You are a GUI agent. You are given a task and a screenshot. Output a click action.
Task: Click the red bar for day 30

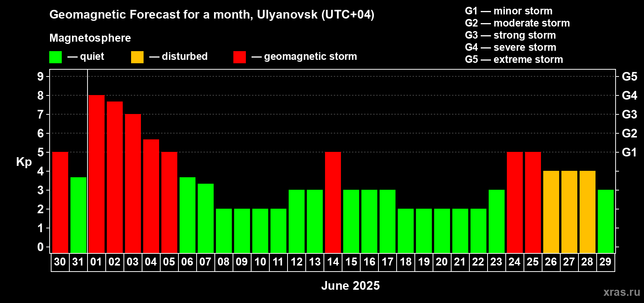pos(60,203)
